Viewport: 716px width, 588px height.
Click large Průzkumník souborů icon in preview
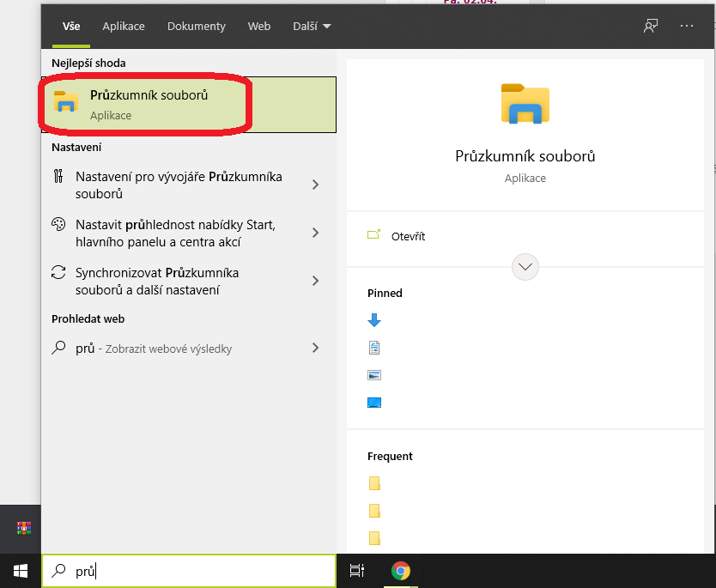click(x=525, y=104)
